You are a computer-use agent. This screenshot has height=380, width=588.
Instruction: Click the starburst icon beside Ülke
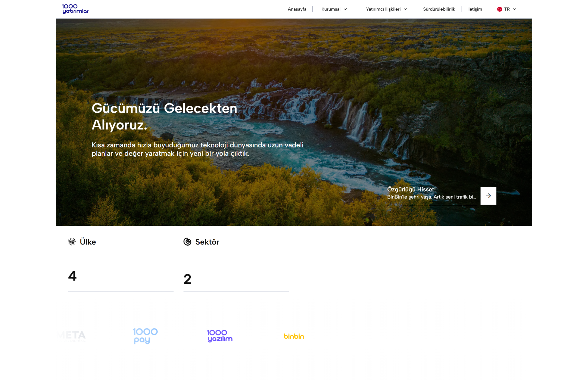click(x=72, y=241)
